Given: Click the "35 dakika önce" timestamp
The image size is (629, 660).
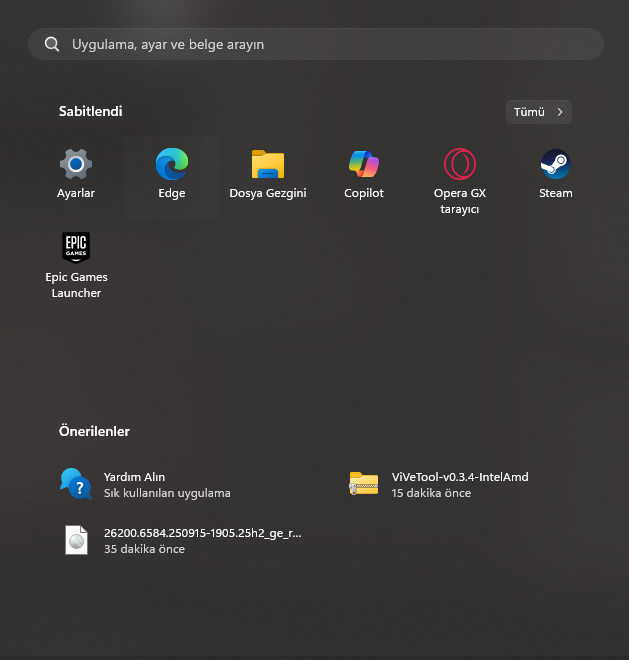Looking at the screenshot, I should coord(144,549).
